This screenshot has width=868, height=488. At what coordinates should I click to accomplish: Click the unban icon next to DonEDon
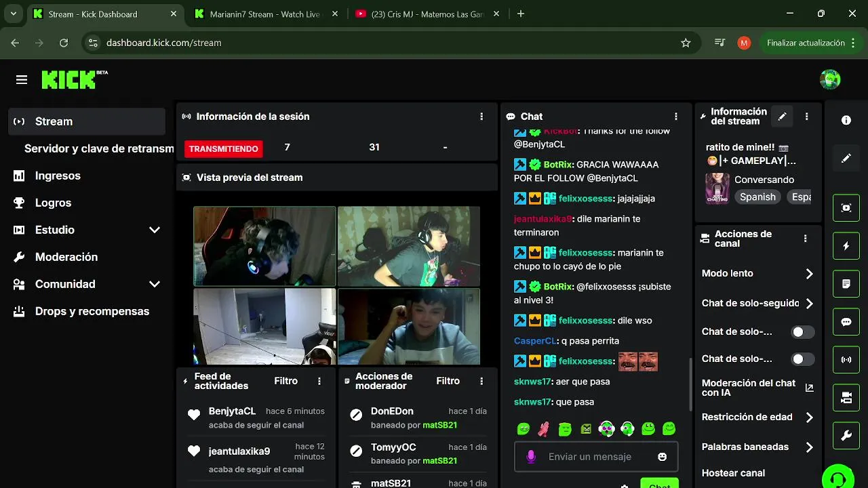pyautogui.click(x=356, y=415)
